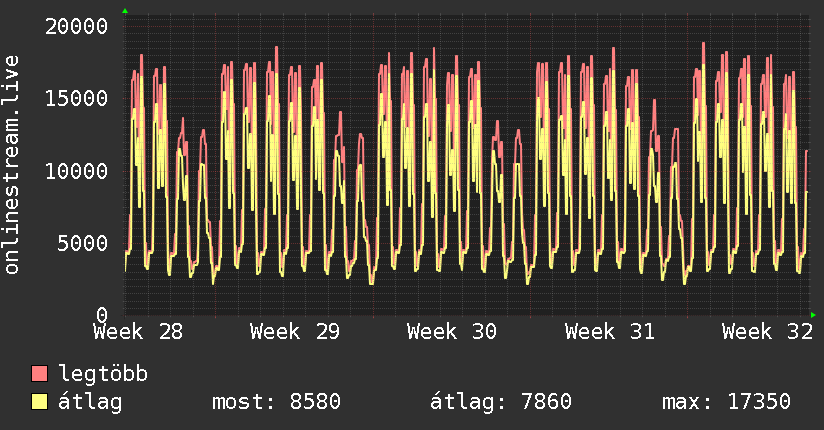
Task: Click the átlag: 7860 average value
Action: (x=500, y=402)
